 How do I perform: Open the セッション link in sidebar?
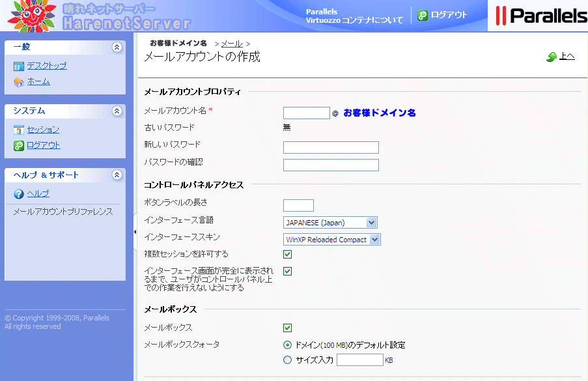43,130
